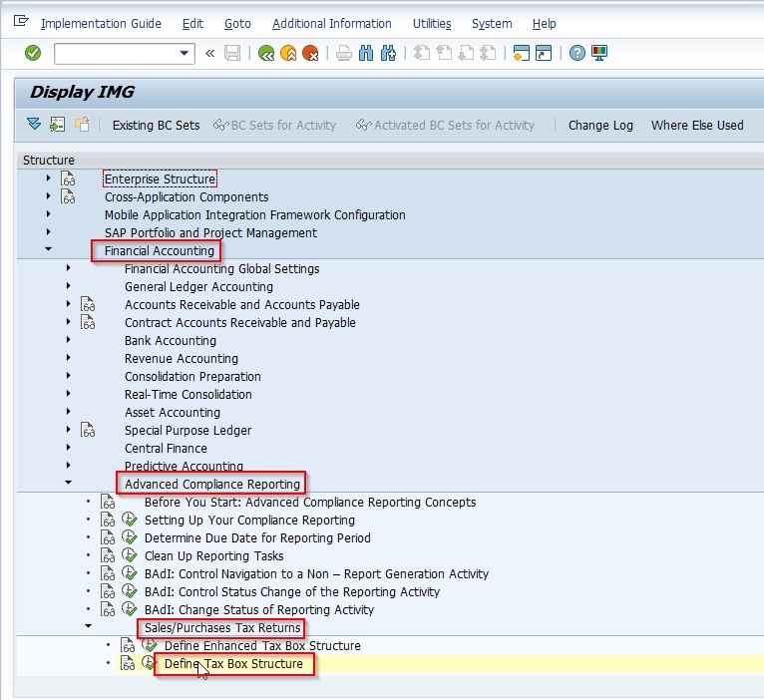Open the Utilities menu
Image resolution: width=764 pixels, height=700 pixels.
coord(432,23)
